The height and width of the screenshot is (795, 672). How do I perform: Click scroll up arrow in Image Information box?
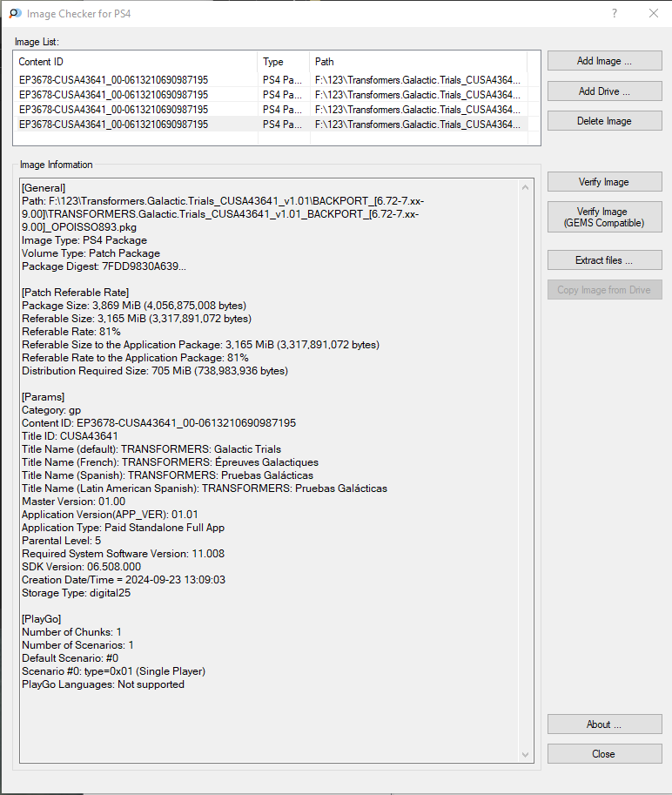point(526,187)
